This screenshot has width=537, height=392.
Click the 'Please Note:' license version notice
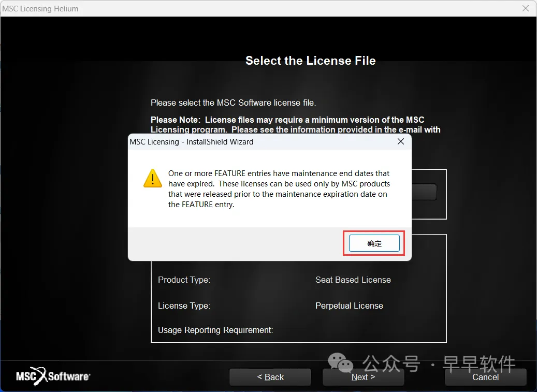click(x=295, y=125)
